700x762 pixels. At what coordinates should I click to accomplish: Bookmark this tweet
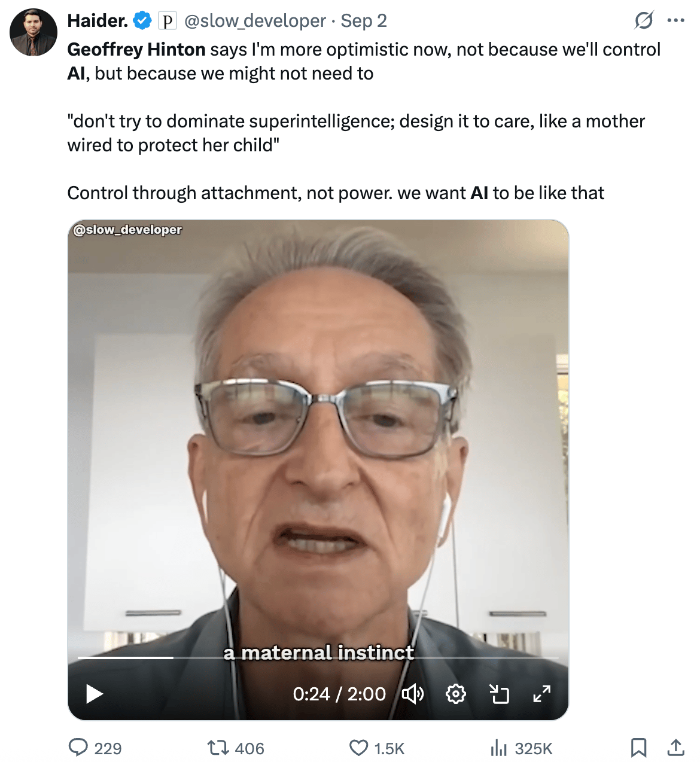638,748
